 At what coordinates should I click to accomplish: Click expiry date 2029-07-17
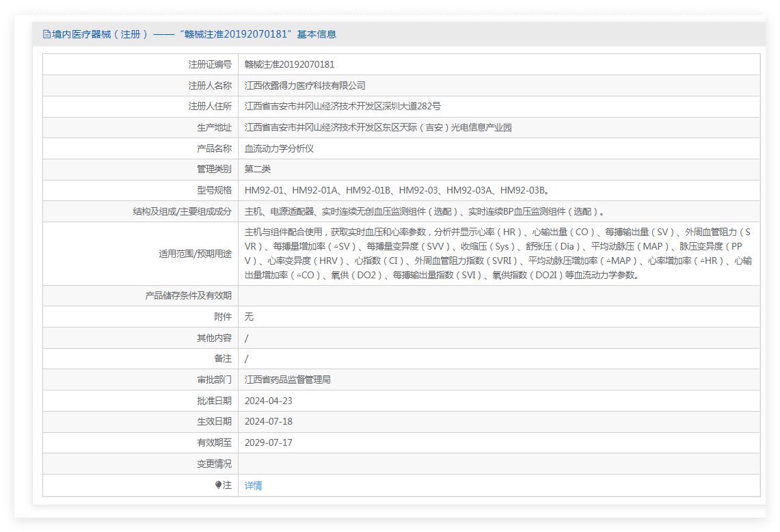click(269, 443)
